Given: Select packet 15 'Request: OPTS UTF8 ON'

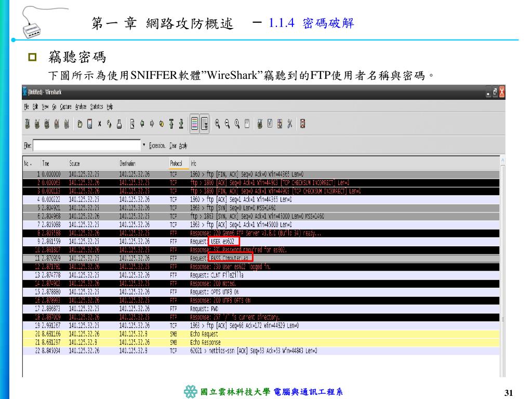Looking at the screenshot, I should click(x=261, y=292).
